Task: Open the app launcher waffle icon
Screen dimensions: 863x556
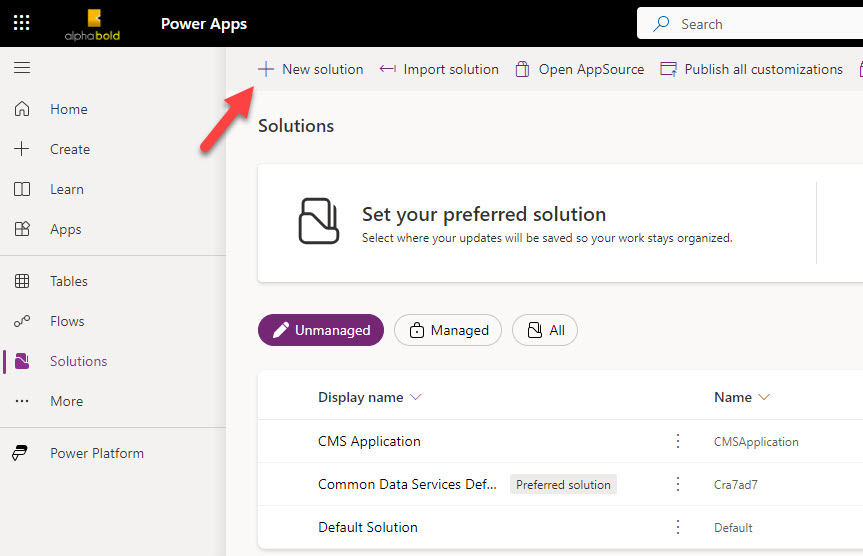Action: pyautogui.click(x=21, y=23)
